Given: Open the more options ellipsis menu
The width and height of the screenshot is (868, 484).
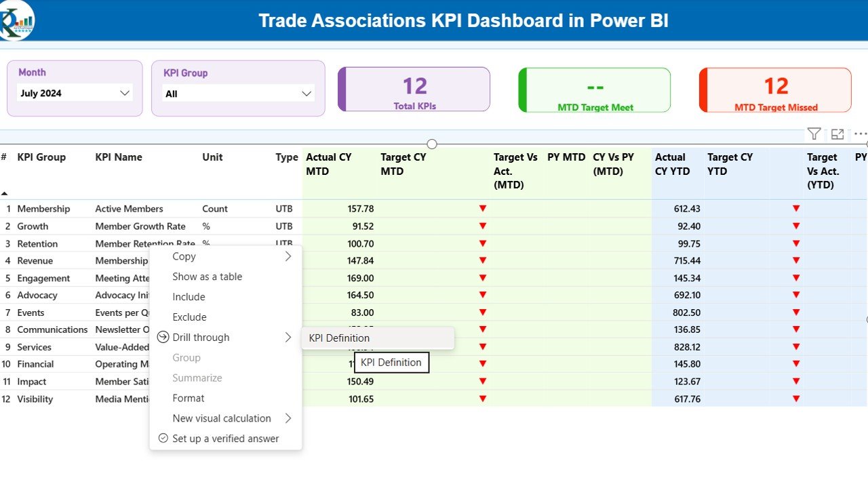Looking at the screenshot, I should pyautogui.click(x=860, y=134).
